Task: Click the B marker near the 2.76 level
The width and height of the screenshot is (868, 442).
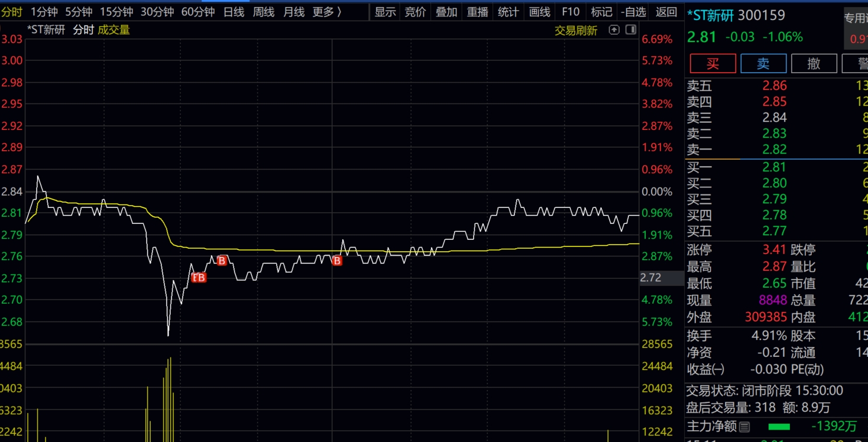Action: (222, 261)
